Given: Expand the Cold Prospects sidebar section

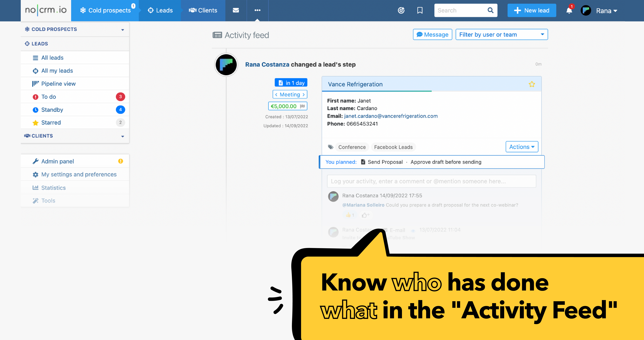Looking at the screenshot, I should click(123, 30).
